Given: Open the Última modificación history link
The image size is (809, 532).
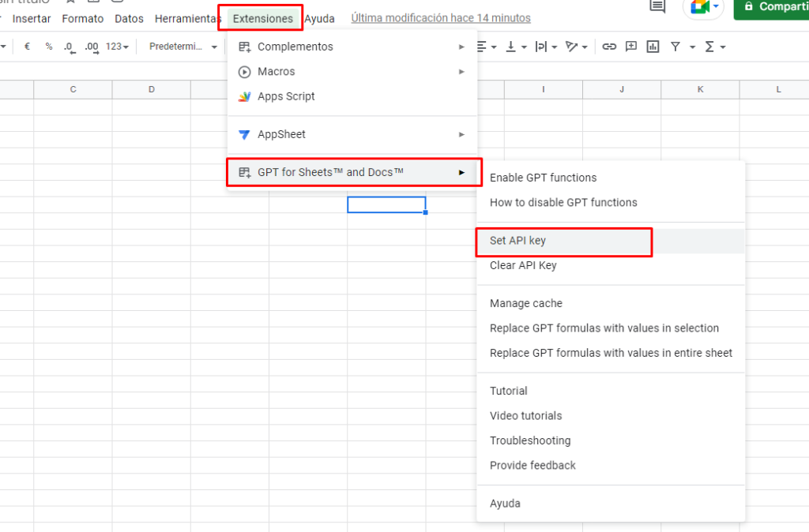Looking at the screenshot, I should [441, 18].
